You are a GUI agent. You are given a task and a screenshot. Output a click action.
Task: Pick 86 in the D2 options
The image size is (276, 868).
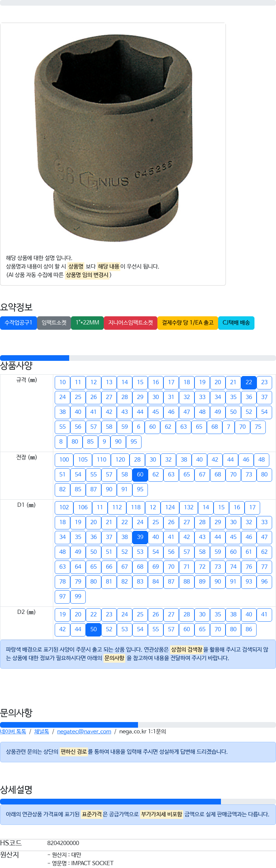[x=249, y=629]
